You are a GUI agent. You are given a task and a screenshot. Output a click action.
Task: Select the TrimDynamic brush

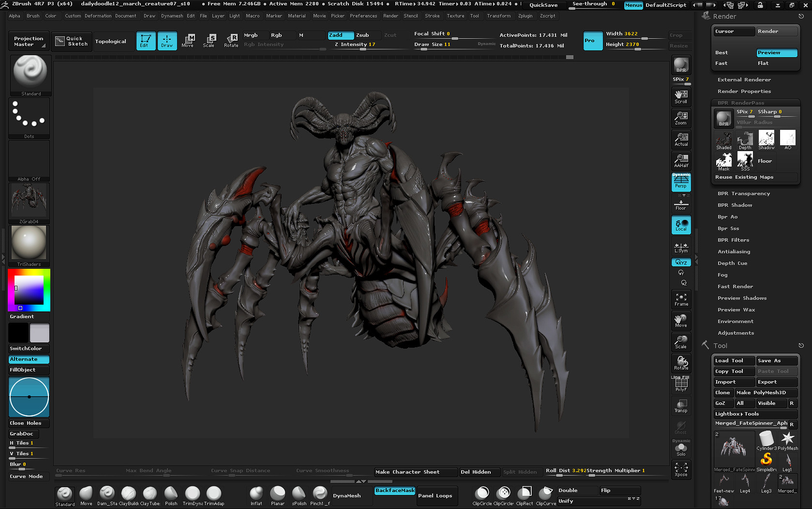coord(193,496)
